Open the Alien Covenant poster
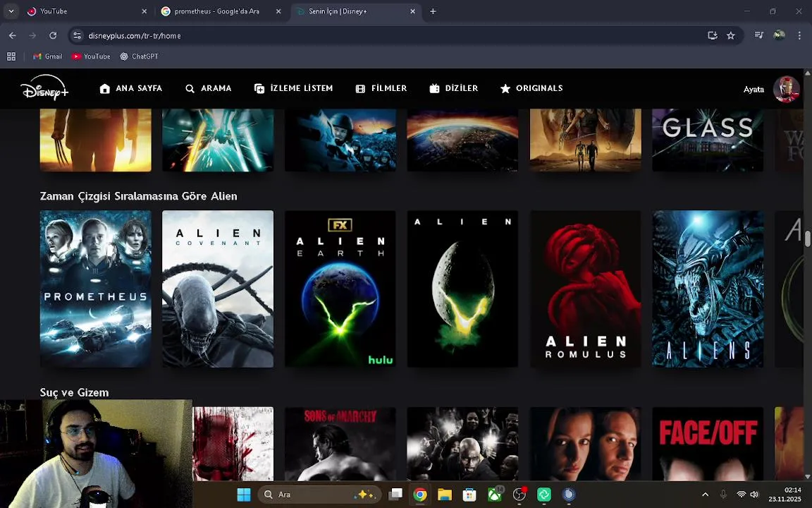The height and width of the screenshot is (508, 812). 218,289
